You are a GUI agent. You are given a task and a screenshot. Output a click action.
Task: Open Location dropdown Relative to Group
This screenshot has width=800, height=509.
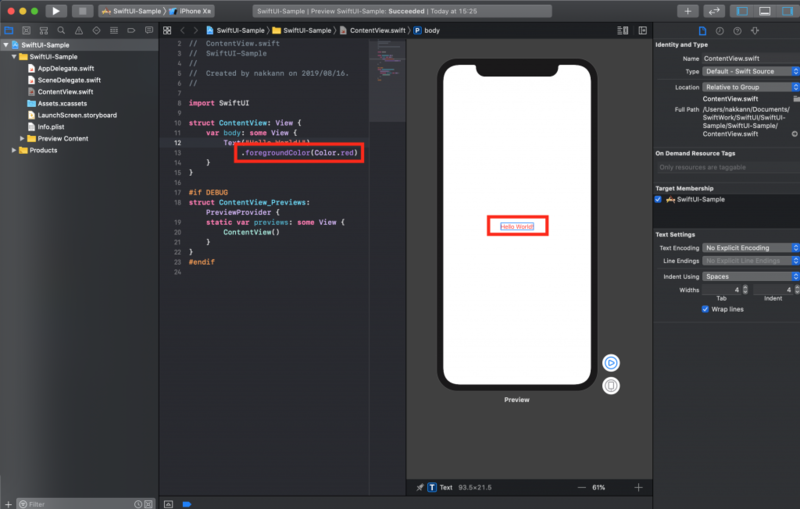coord(751,87)
